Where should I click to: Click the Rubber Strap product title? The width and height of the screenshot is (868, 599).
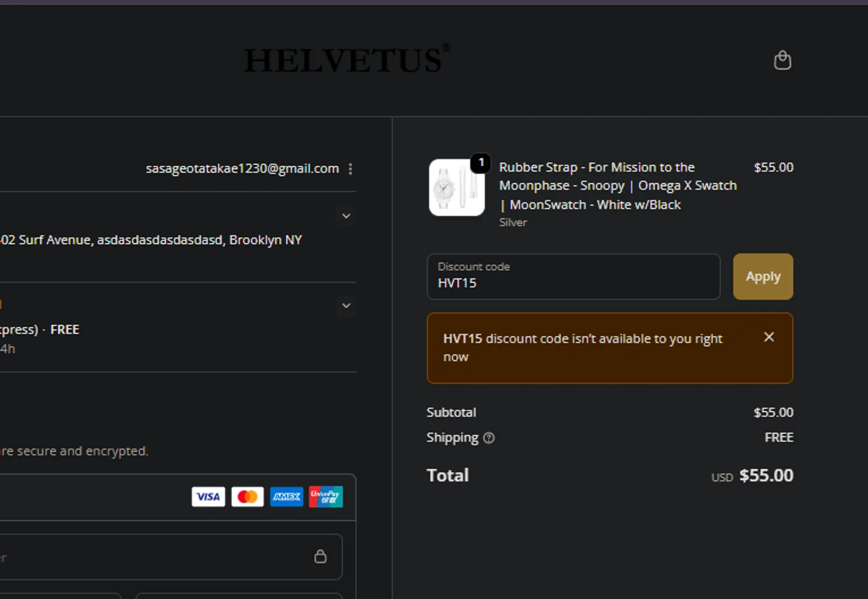click(x=617, y=186)
